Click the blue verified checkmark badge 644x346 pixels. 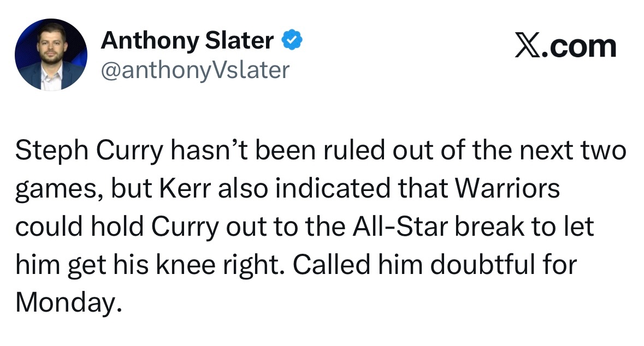coord(292,40)
